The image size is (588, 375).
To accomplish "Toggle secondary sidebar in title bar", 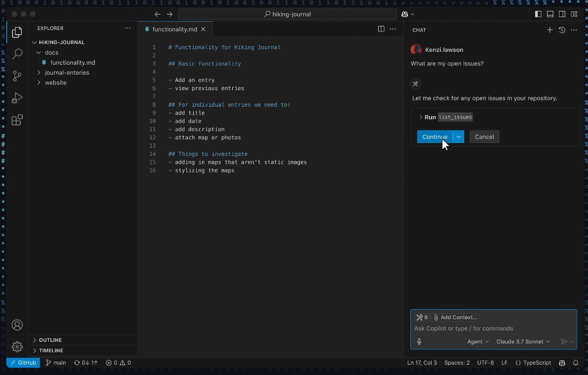I will [x=562, y=14].
